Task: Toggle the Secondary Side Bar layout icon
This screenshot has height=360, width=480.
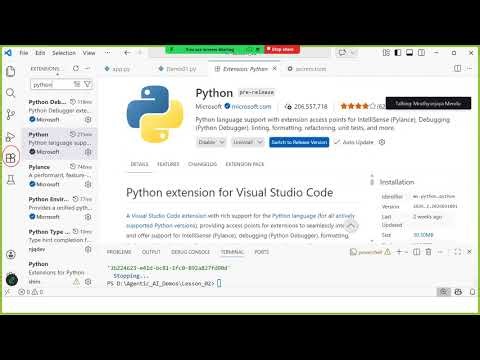Action: 421,53
